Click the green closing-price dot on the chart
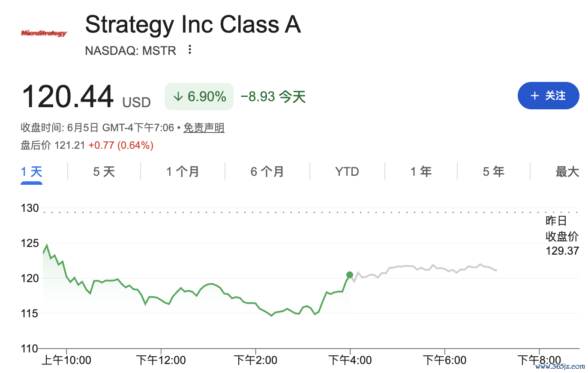This screenshot has height=373, width=588. (x=350, y=275)
